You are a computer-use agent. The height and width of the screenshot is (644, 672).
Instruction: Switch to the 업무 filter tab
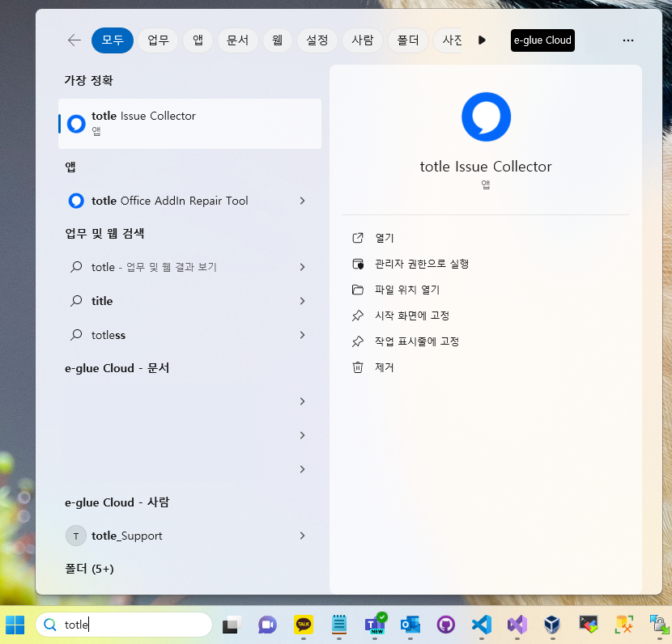tap(158, 40)
